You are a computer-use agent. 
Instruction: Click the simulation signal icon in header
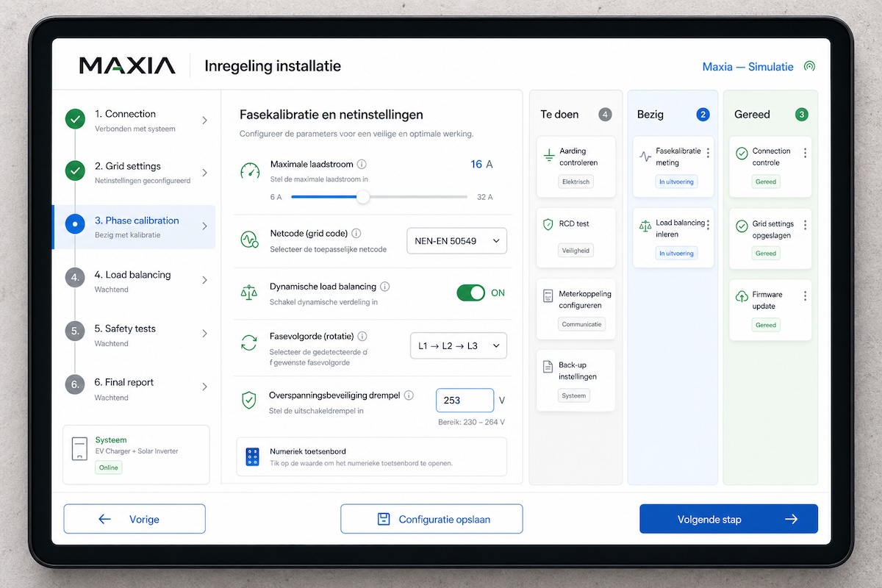pyautogui.click(x=809, y=66)
